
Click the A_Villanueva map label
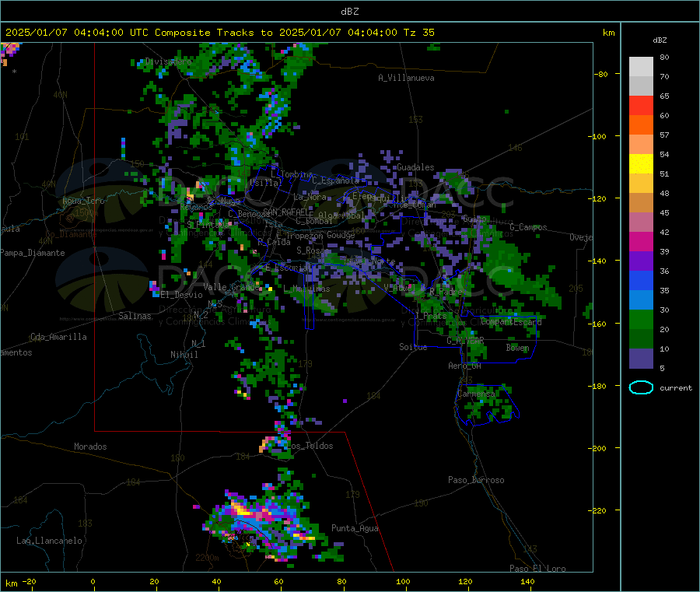pyautogui.click(x=406, y=78)
